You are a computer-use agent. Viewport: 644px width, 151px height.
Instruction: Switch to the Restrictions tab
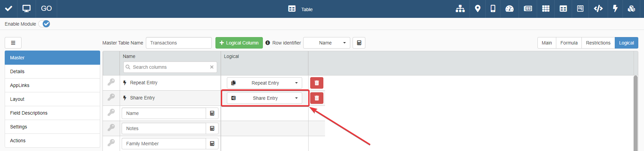point(598,43)
